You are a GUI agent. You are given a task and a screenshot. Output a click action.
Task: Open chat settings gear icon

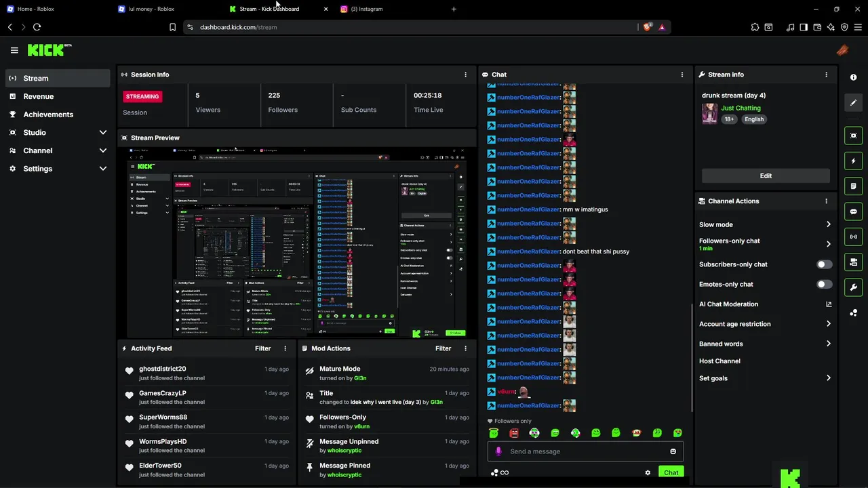(x=648, y=472)
